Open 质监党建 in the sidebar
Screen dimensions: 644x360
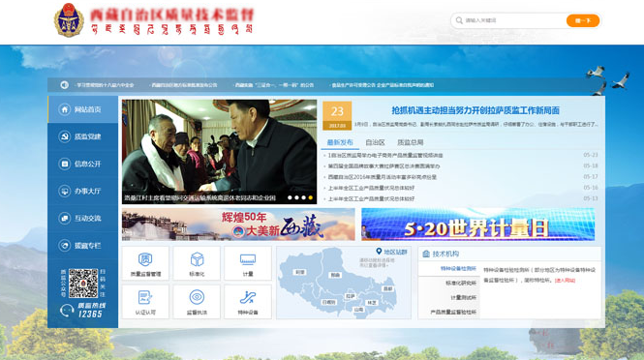click(83, 136)
